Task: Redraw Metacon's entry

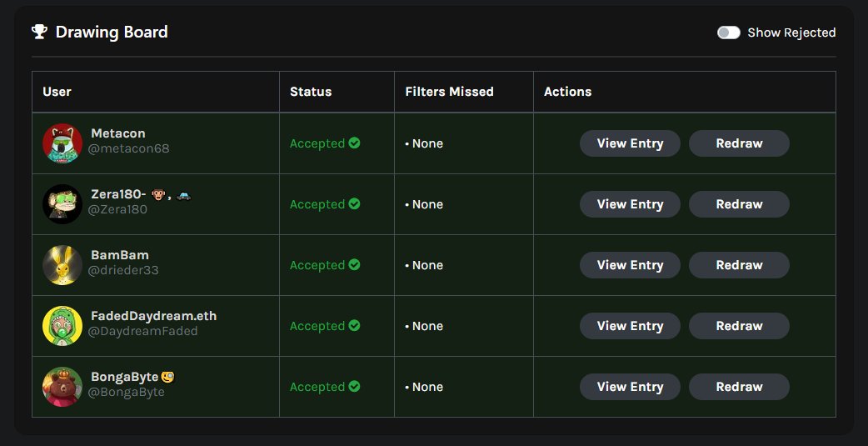Action: (x=739, y=143)
